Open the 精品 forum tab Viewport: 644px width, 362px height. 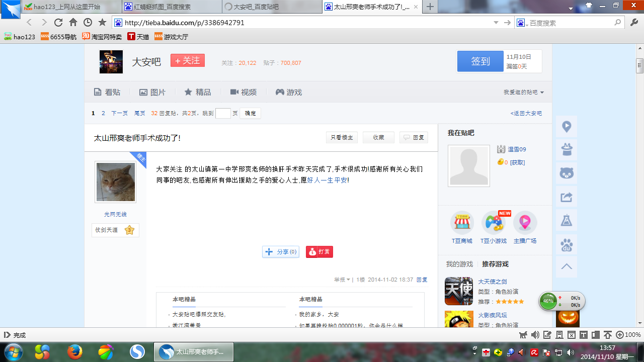(198, 93)
